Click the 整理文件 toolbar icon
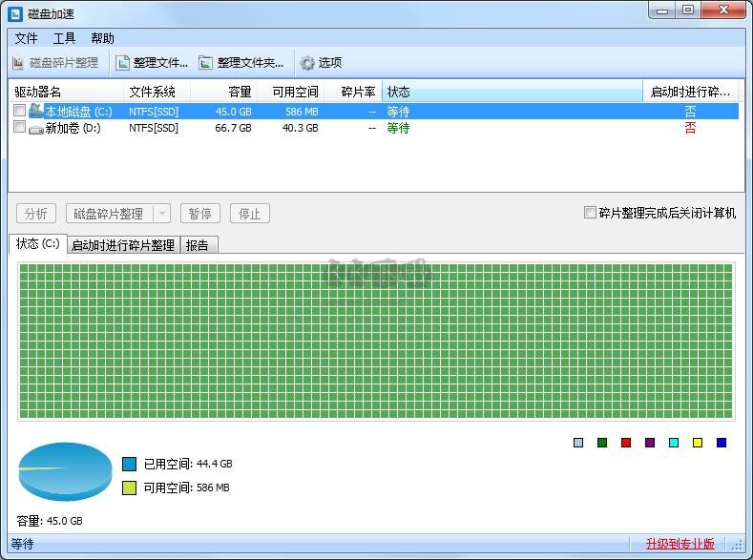Image resolution: width=753 pixels, height=560 pixels. [122, 63]
